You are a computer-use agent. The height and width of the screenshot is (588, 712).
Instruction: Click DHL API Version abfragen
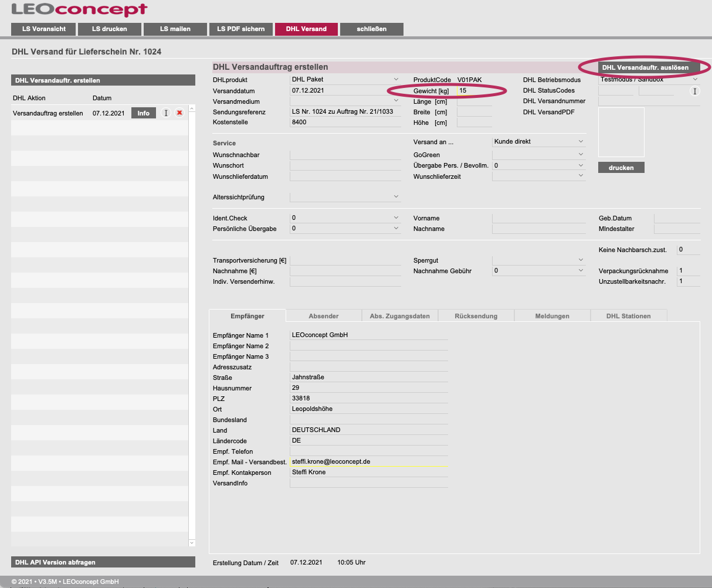click(x=103, y=562)
